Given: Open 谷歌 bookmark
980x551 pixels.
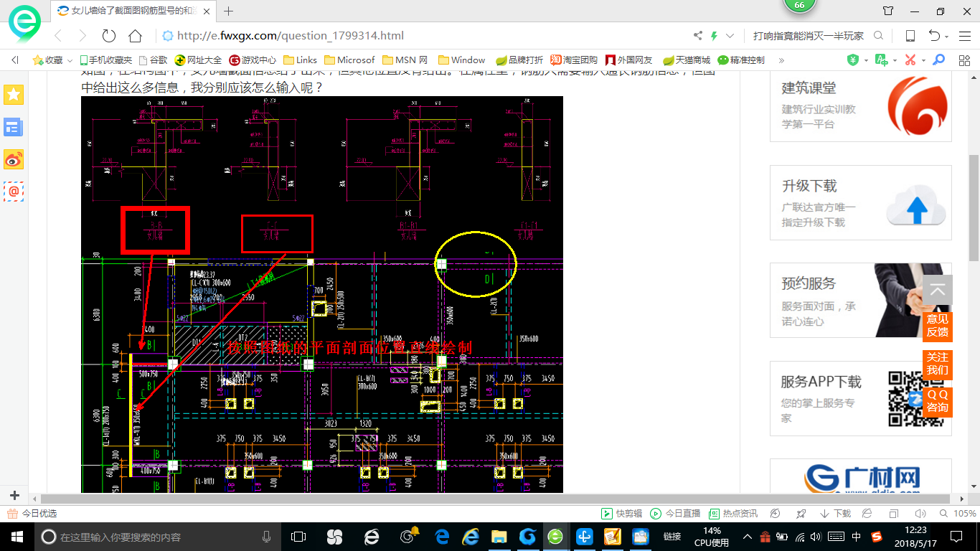Looking at the screenshot, I should coord(154,60).
